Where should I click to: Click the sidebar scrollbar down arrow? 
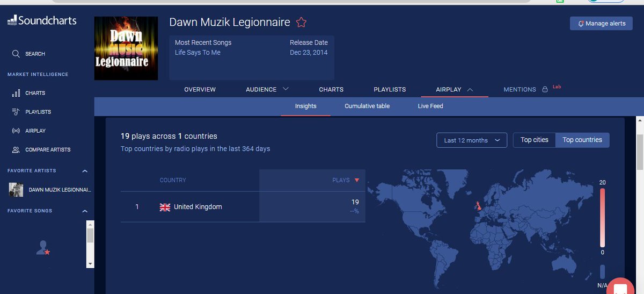90,264
